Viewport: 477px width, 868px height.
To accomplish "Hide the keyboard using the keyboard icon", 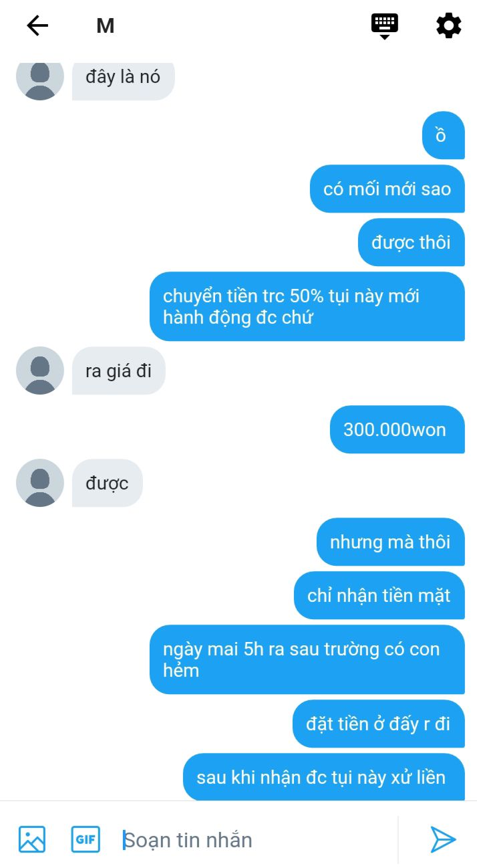I will [x=385, y=26].
